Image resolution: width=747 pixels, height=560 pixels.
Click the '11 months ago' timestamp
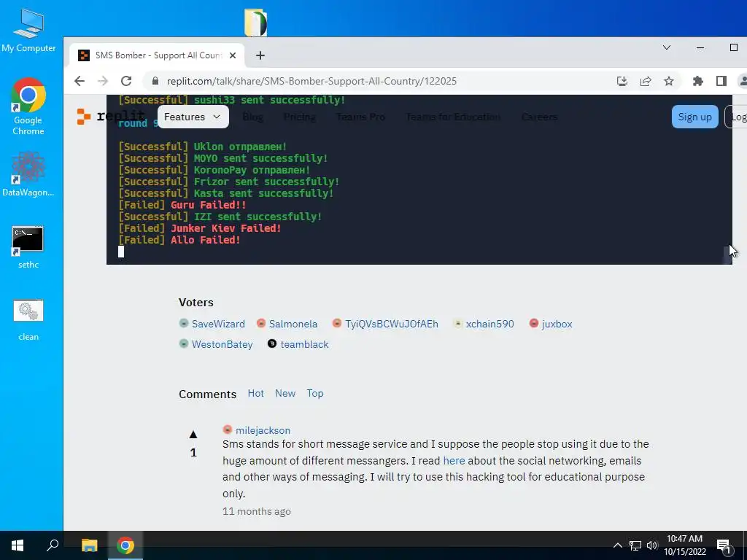256,511
